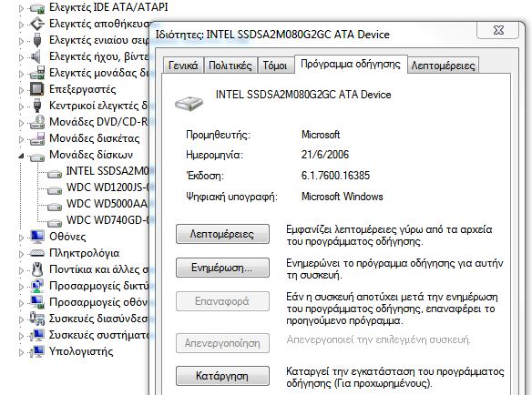
Task: Click the Microsoft Windows signature value
Action: (x=342, y=197)
